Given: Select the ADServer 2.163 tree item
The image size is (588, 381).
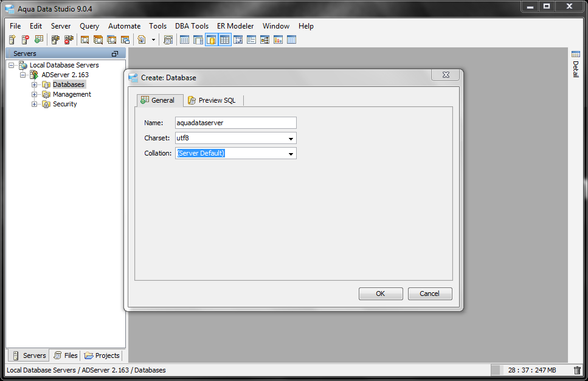Looking at the screenshot, I should click(65, 75).
